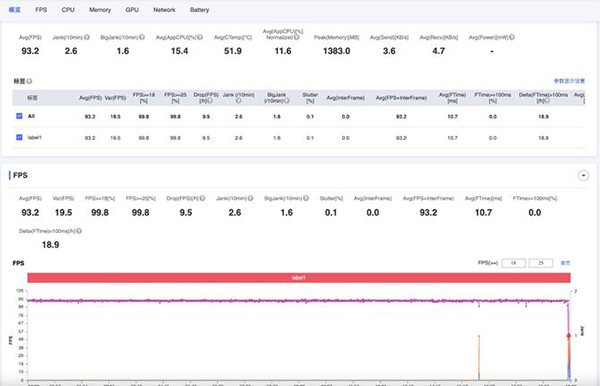Open the Drop(FPS)[/h] info icon in FPS section
The height and width of the screenshot is (386, 600).
coord(202,198)
